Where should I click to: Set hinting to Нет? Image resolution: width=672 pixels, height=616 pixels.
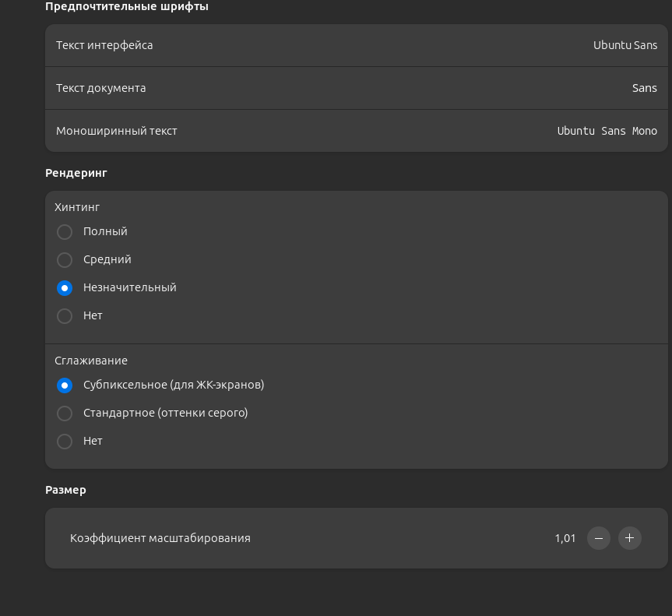click(x=65, y=316)
